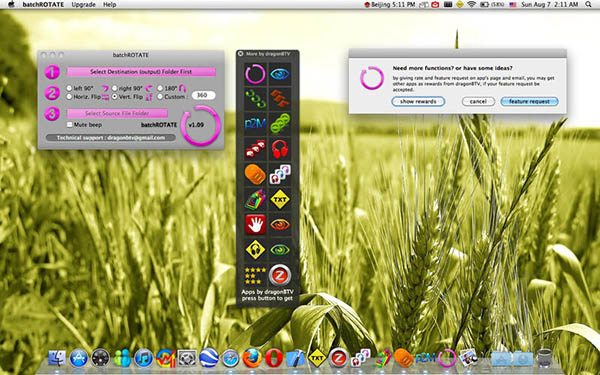Click the green curved arrows app icon
600x375 pixels.
coord(255,99)
